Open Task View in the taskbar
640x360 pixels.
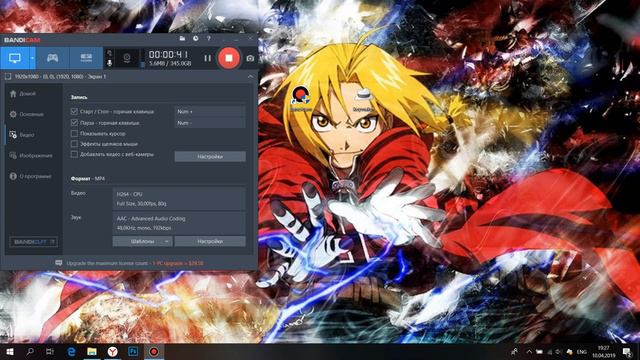click(50, 351)
